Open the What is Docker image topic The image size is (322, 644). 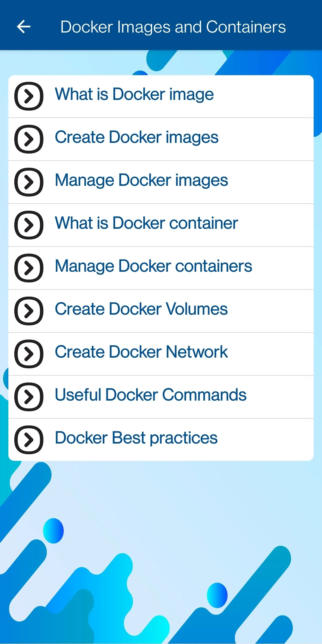[161, 96]
